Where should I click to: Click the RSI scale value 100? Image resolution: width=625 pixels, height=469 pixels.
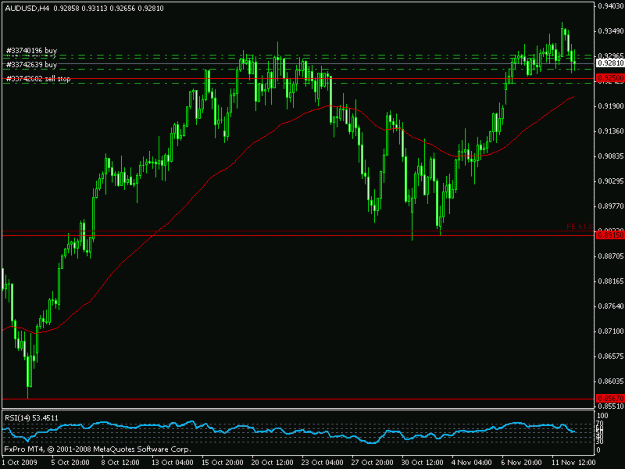pyautogui.click(x=603, y=416)
